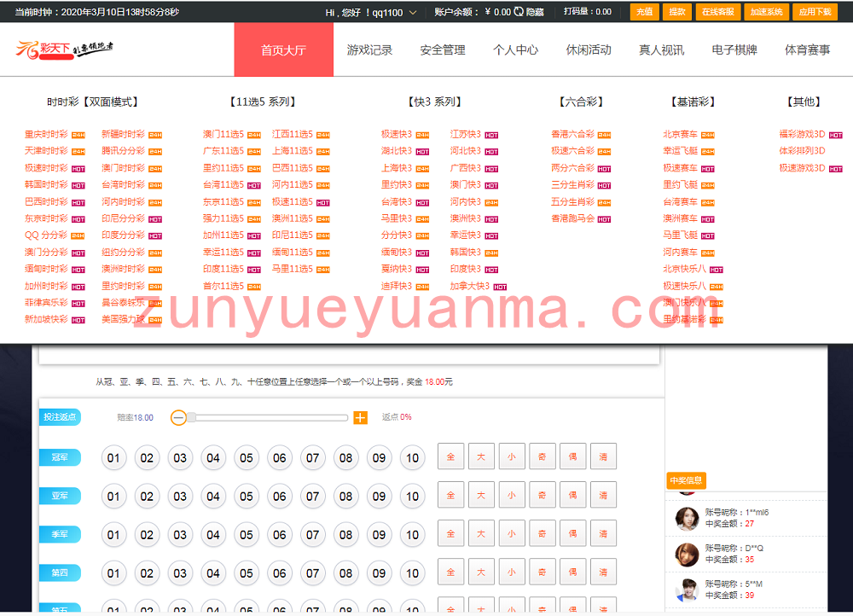The image size is (853, 616).
Task: Open 在线客服 online support
Action: 717,11
